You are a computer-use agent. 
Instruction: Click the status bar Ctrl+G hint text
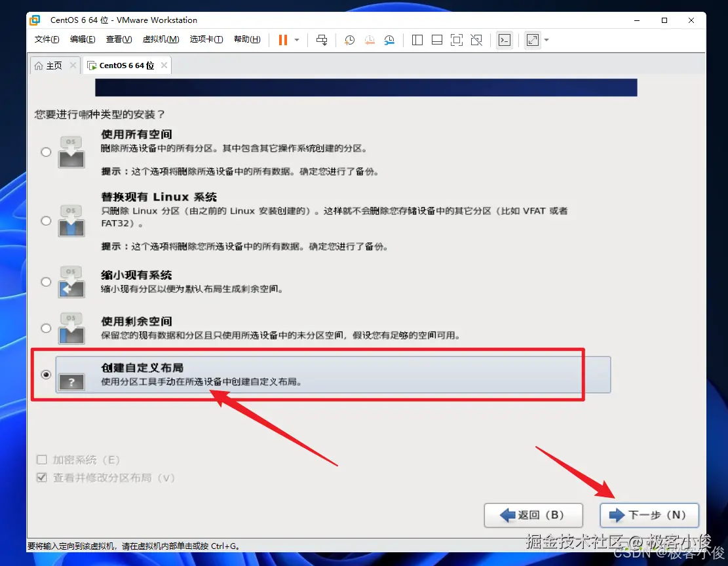pos(134,546)
